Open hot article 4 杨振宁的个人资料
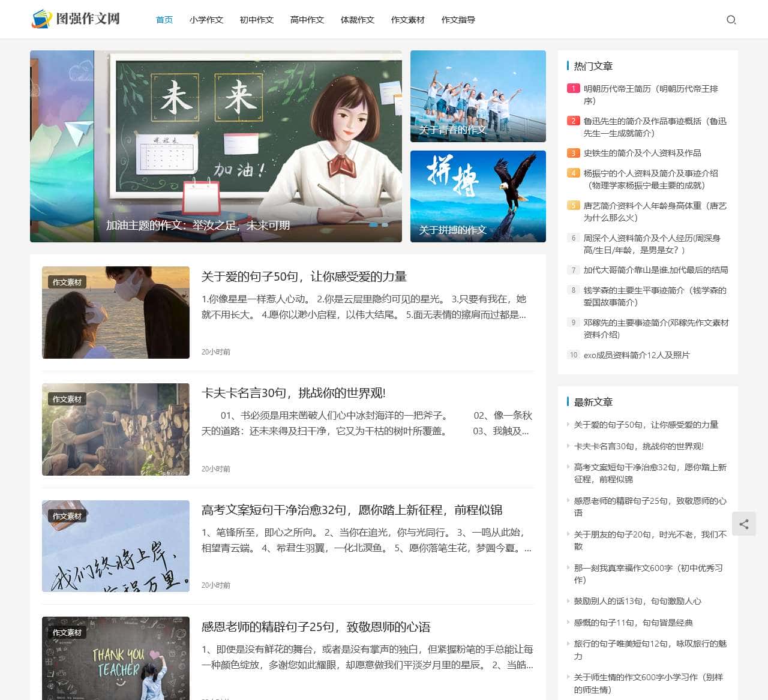The height and width of the screenshot is (700, 768). coord(650,179)
